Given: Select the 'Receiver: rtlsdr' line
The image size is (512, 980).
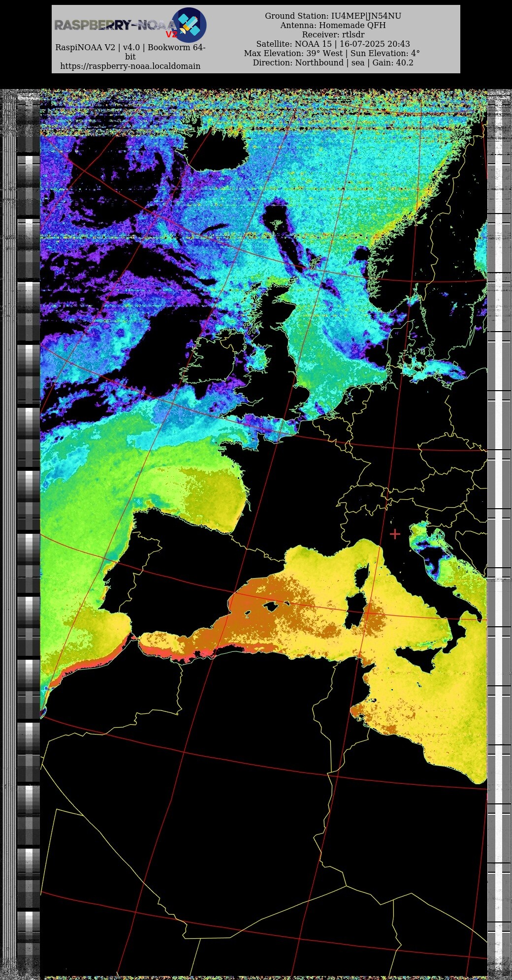Looking at the screenshot, I should [x=333, y=34].
